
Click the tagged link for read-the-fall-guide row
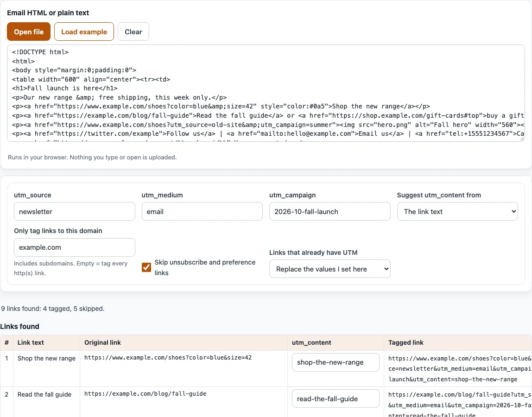click(460, 405)
